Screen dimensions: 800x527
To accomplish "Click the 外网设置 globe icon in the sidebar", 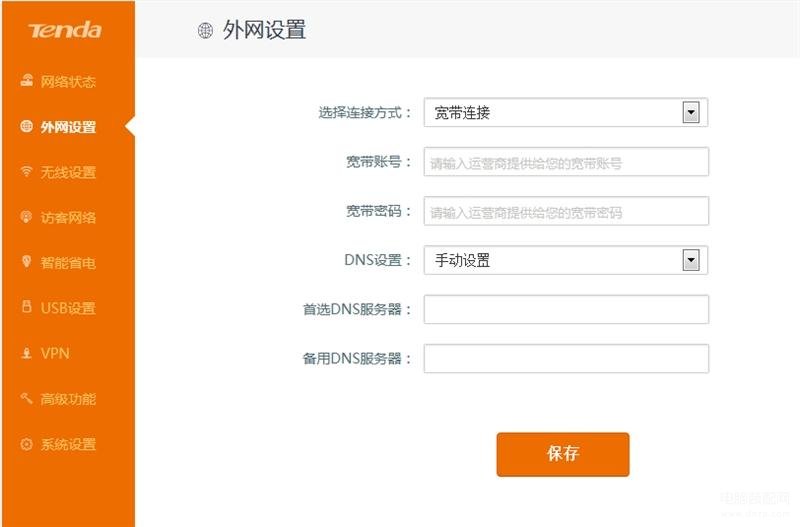I will [27, 126].
